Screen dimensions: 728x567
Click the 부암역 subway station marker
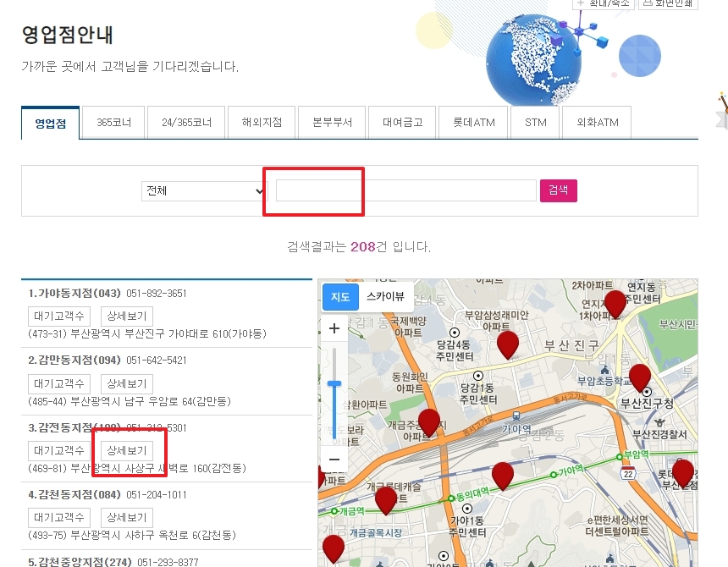tap(620, 457)
